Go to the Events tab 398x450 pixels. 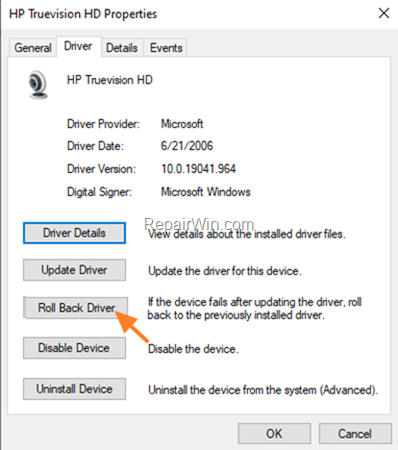(x=166, y=48)
